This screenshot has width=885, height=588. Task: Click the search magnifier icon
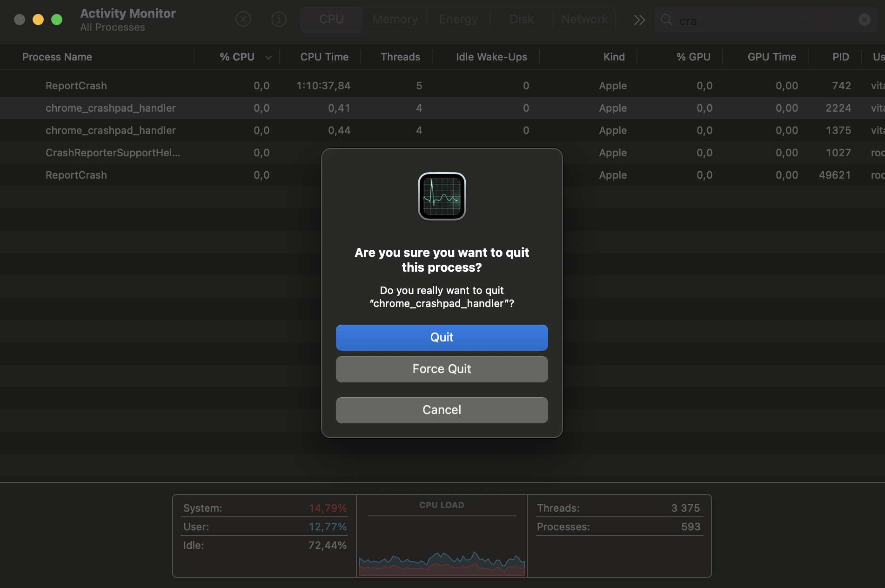666,20
